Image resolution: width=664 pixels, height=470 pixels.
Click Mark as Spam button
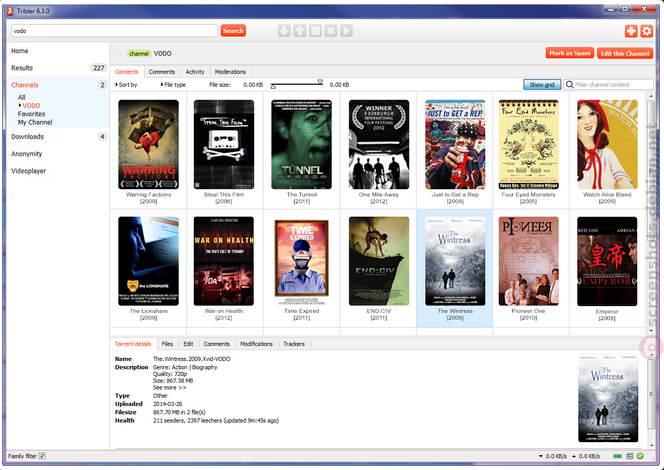(570, 53)
